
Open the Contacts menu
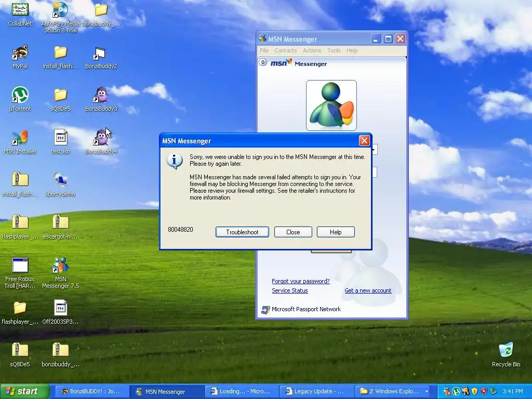point(285,50)
